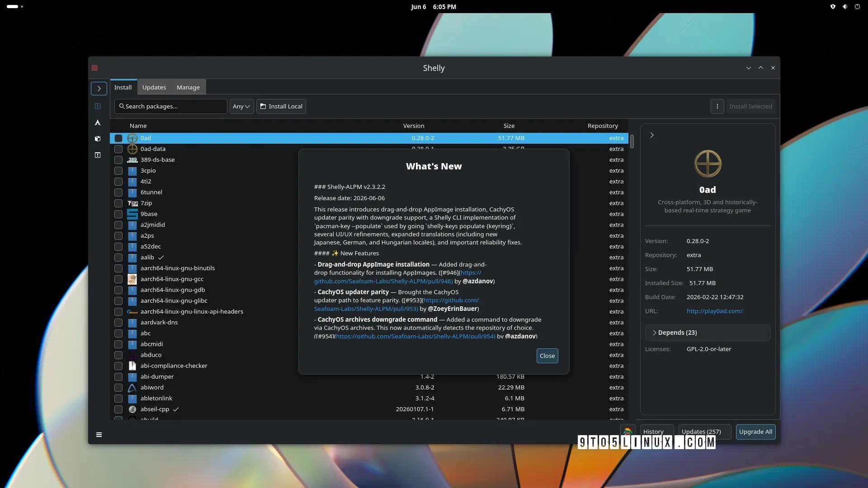Screen dimensions: 868x488
Task: Click the 9base package icon
Action: tap(132, 214)
